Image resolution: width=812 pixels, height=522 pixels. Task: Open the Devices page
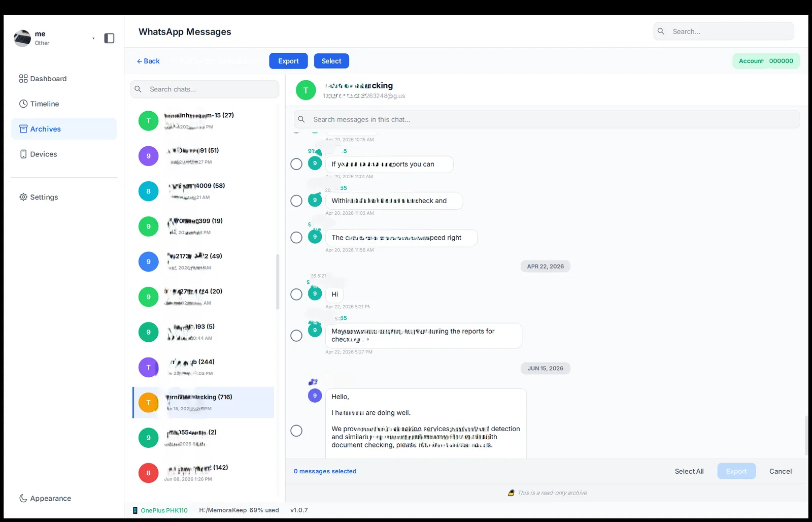click(64, 154)
